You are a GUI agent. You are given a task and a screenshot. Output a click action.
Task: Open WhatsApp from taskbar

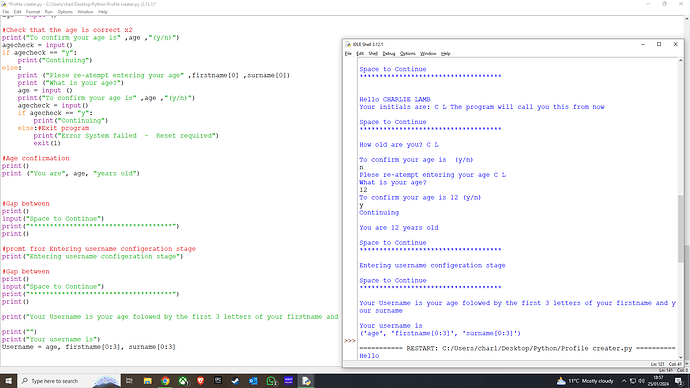point(272,381)
